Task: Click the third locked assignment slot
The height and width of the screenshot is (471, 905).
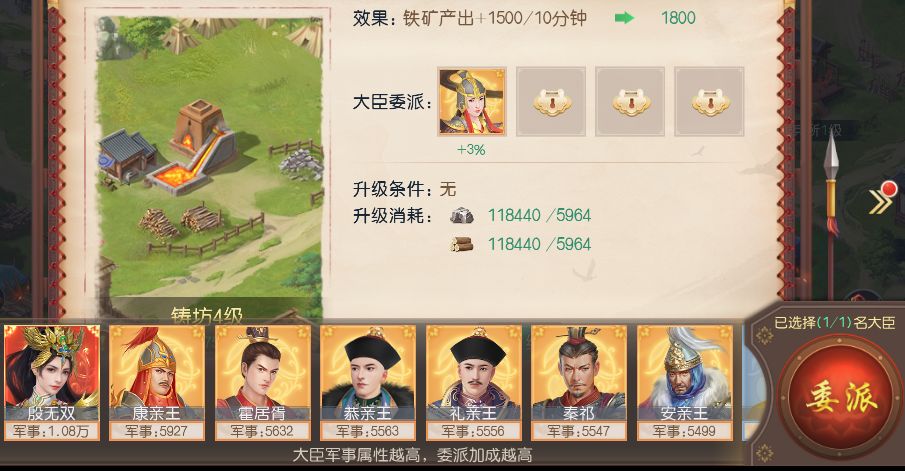Action: pos(709,102)
